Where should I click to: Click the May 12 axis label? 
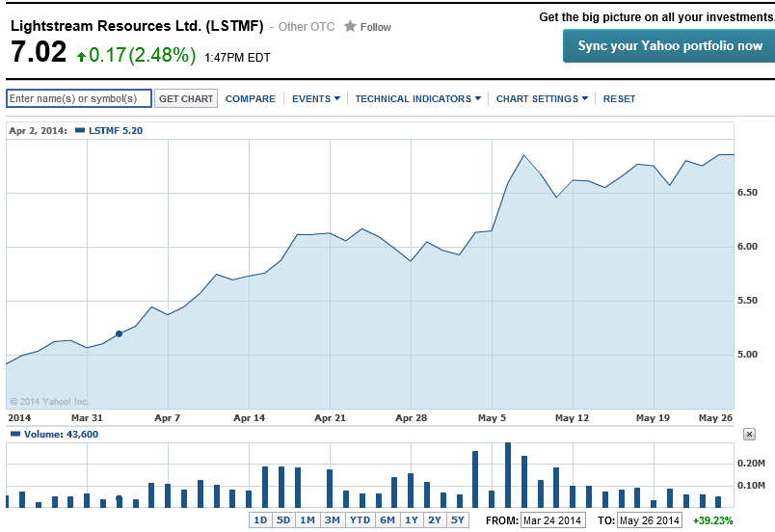(572, 418)
